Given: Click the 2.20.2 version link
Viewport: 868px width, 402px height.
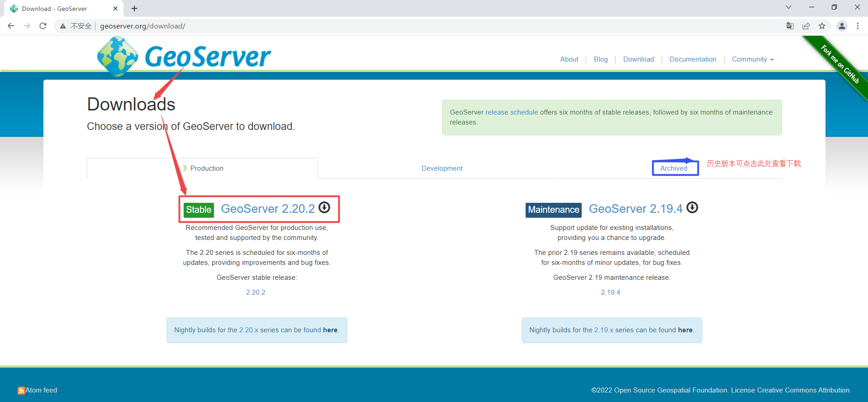Looking at the screenshot, I should click(x=256, y=292).
